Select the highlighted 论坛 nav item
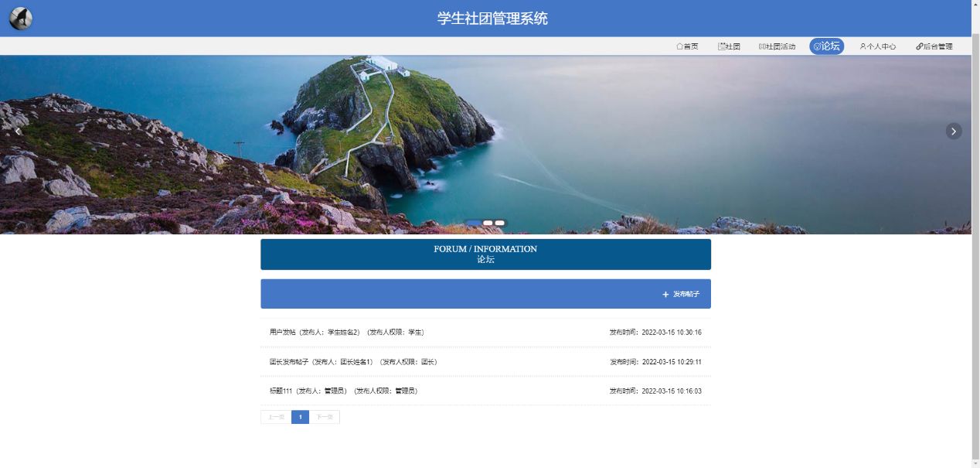This screenshot has width=980, height=468. pyautogui.click(x=827, y=46)
